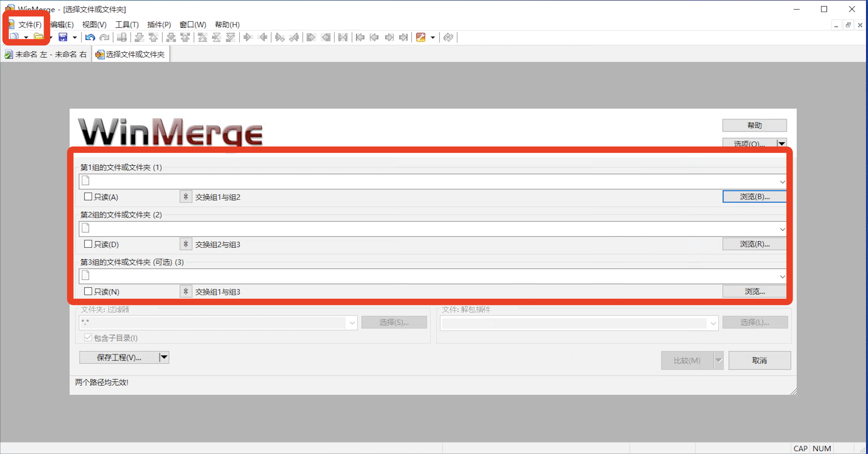Screen dimensions: 868x454
Task: Expand the group 3 path dropdown
Action: 782,277
